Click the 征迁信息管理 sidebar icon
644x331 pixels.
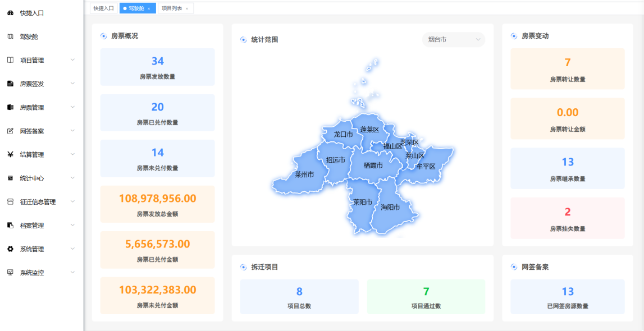point(11,201)
